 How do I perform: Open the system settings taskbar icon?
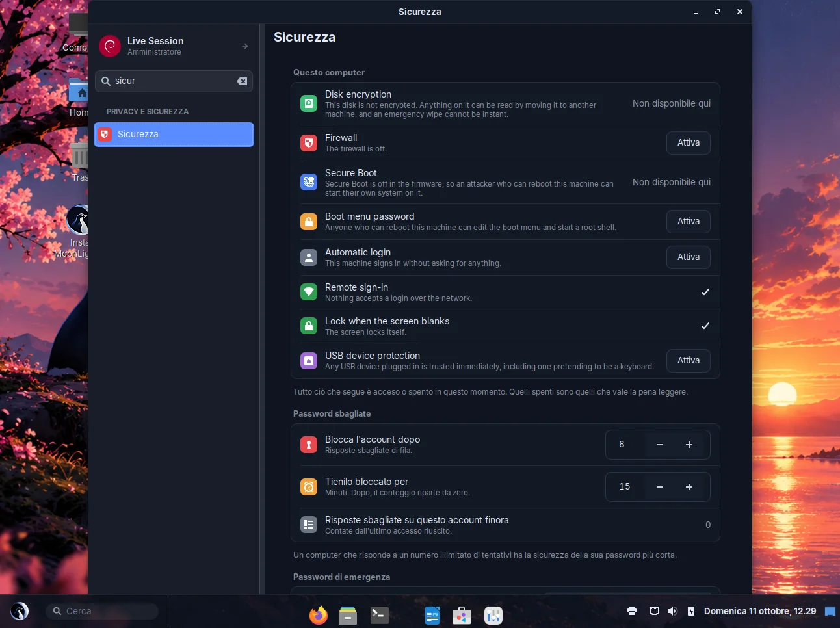click(x=493, y=615)
